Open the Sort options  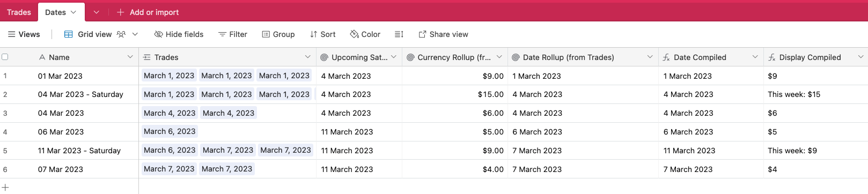point(322,34)
